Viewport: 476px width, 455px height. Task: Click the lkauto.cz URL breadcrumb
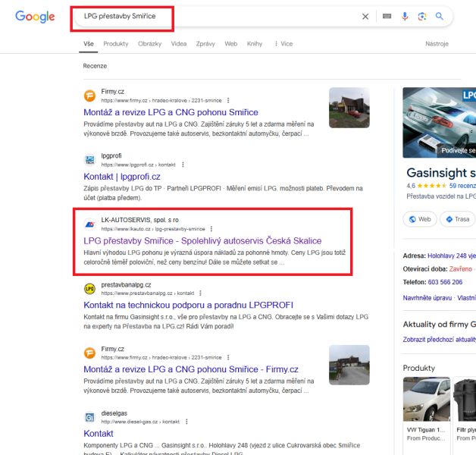click(x=153, y=229)
